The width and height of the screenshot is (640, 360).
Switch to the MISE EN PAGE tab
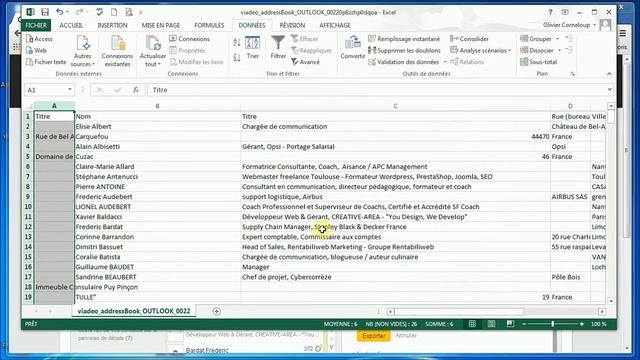click(161, 25)
